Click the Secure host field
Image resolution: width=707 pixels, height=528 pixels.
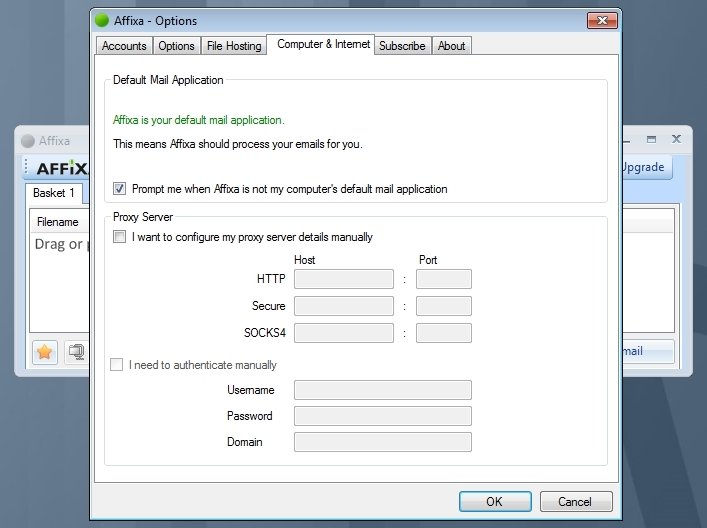coord(344,306)
